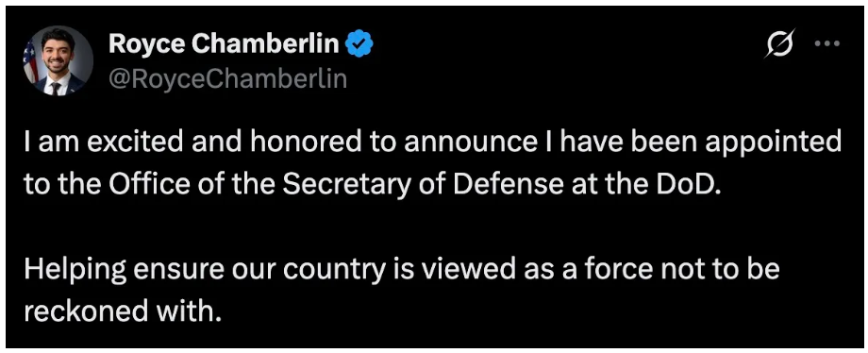The height and width of the screenshot is (353, 868).
Task: Click the word "Helping" starting second paragraph
Action: click(69, 271)
